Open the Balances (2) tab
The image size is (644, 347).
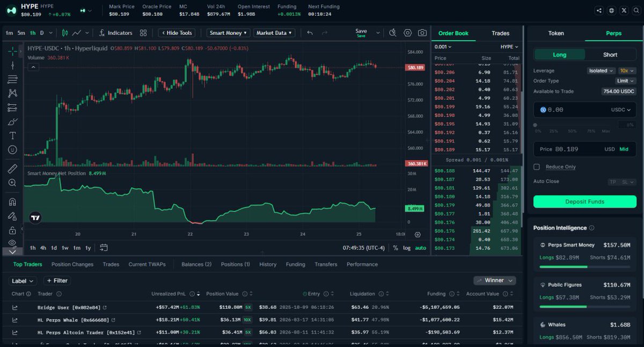coord(196,264)
